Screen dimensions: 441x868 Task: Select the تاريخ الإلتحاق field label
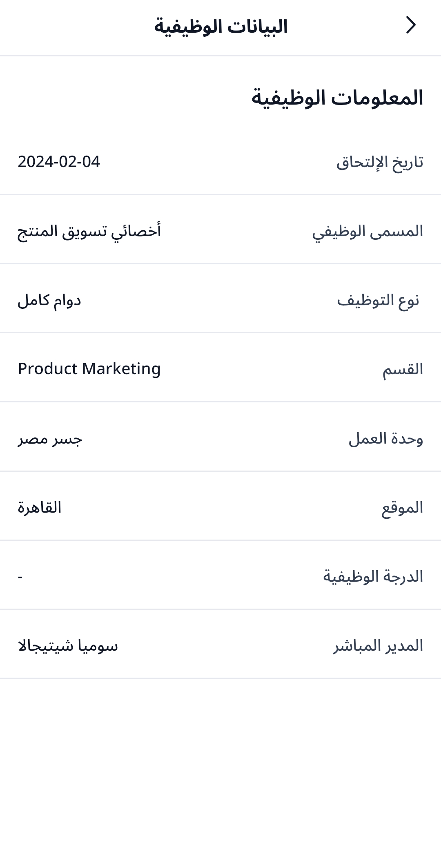pos(379,162)
